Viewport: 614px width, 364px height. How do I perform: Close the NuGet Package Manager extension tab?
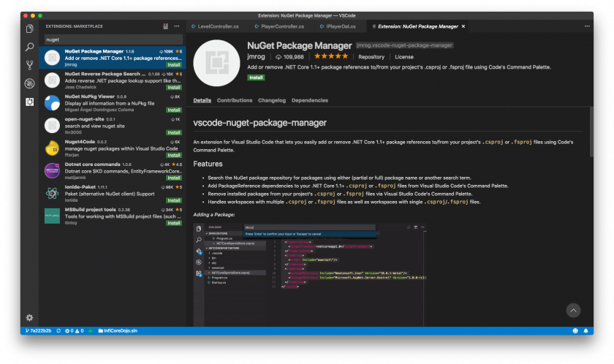coord(463,26)
